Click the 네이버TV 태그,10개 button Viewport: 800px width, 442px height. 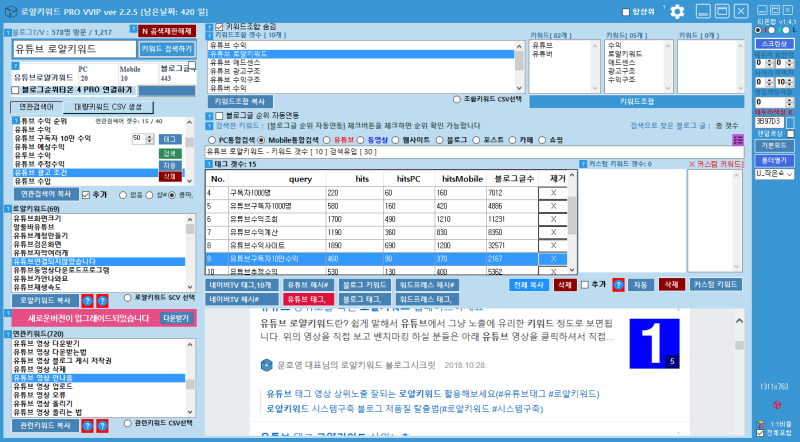[243, 285]
